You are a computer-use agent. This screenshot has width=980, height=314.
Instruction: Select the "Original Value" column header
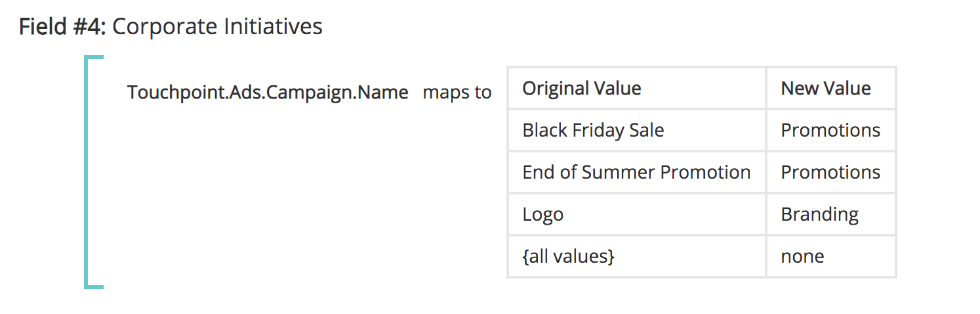point(581,89)
